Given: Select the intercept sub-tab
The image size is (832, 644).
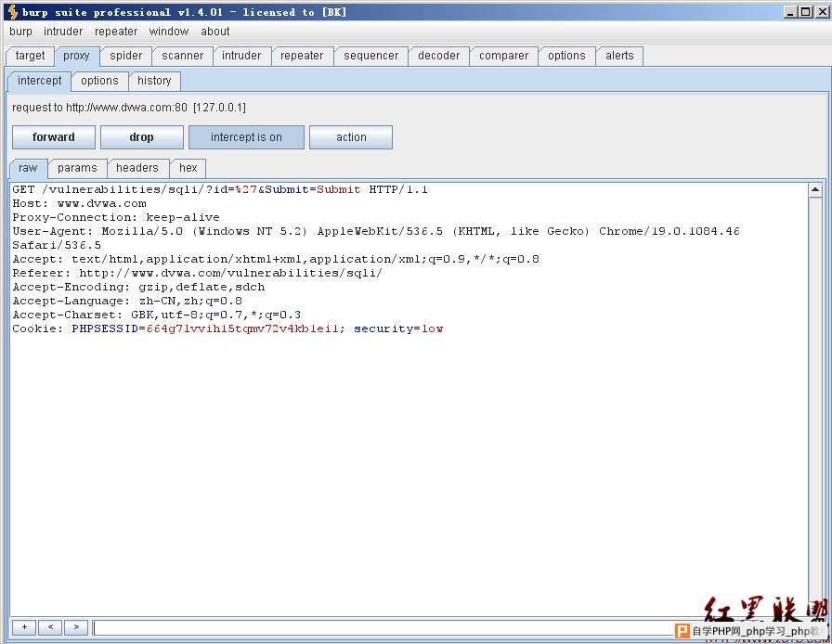Looking at the screenshot, I should tap(40, 81).
